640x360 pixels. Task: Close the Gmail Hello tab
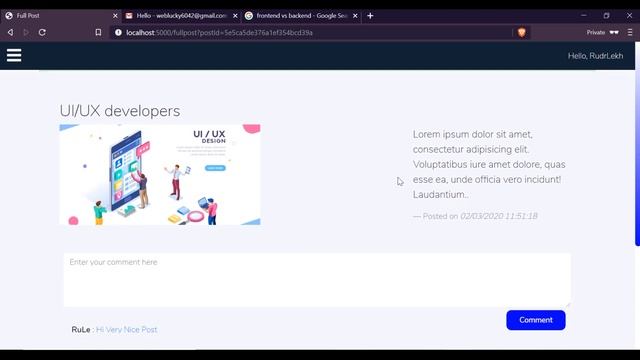[x=235, y=16]
